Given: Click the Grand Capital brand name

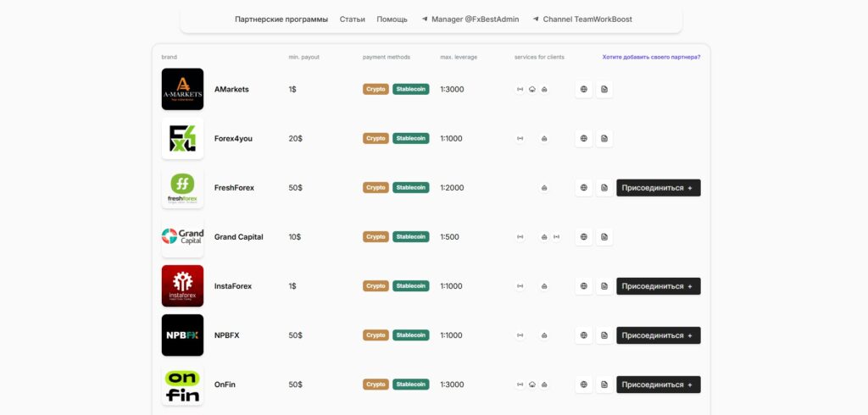Looking at the screenshot, I should coord(238,237).
